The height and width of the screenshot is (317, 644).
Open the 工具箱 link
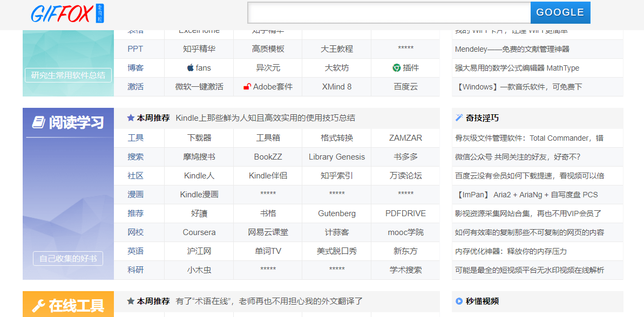[268, 138]
